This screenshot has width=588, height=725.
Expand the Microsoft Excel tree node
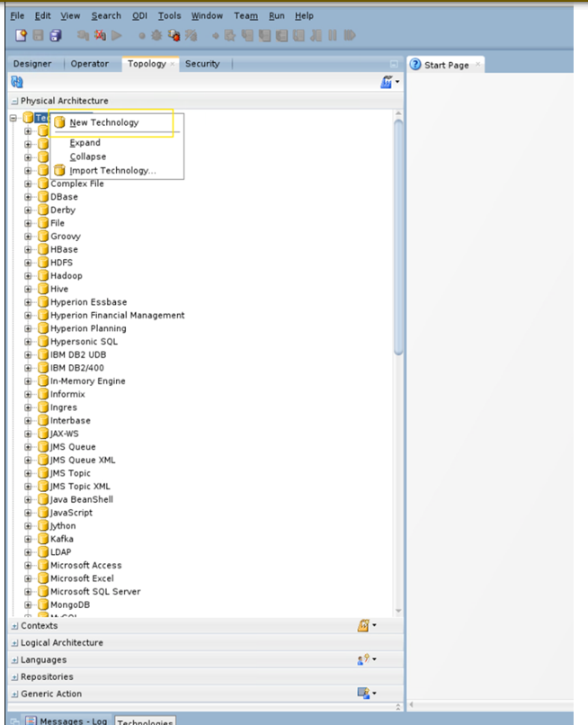click(x=28, y=578)
